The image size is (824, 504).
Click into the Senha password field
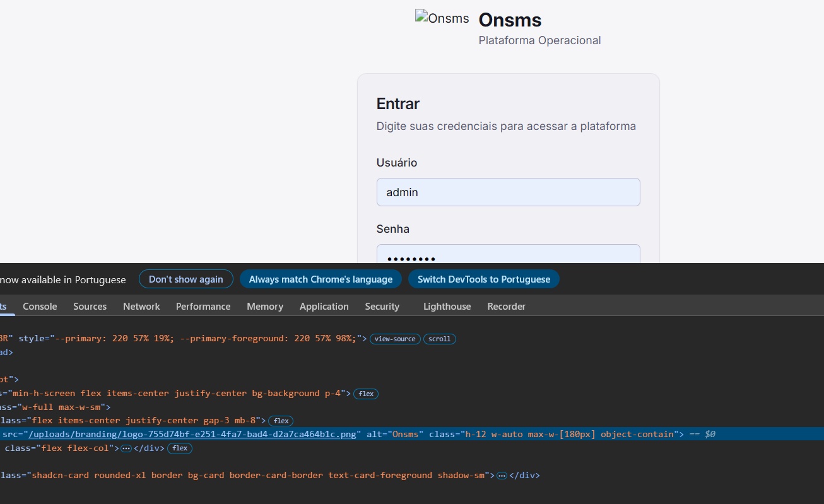(508, 255)
